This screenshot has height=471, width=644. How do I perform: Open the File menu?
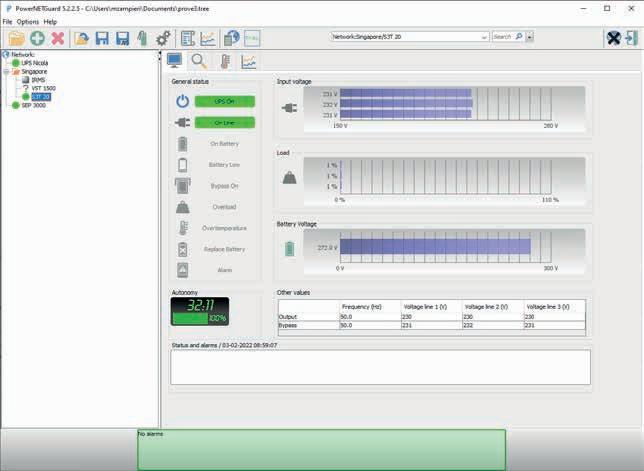click(7, 22)
